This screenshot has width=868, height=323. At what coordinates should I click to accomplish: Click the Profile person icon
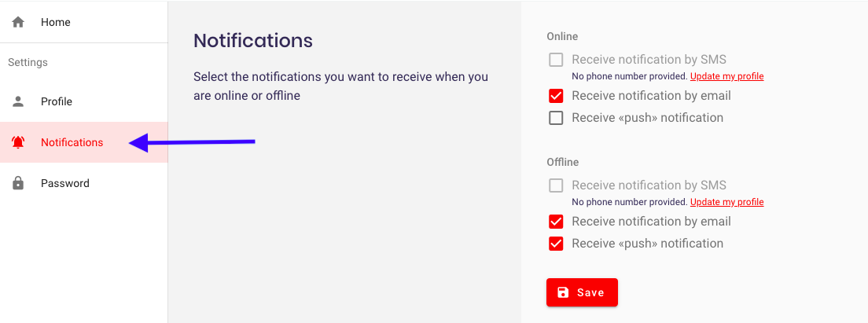point(18,101)
